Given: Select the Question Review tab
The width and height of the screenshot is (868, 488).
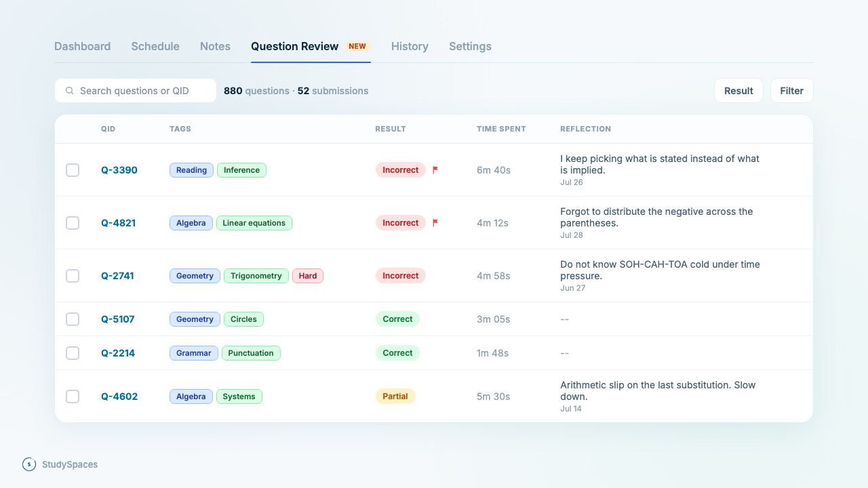Looking at the screenshot, I should 311,46.
